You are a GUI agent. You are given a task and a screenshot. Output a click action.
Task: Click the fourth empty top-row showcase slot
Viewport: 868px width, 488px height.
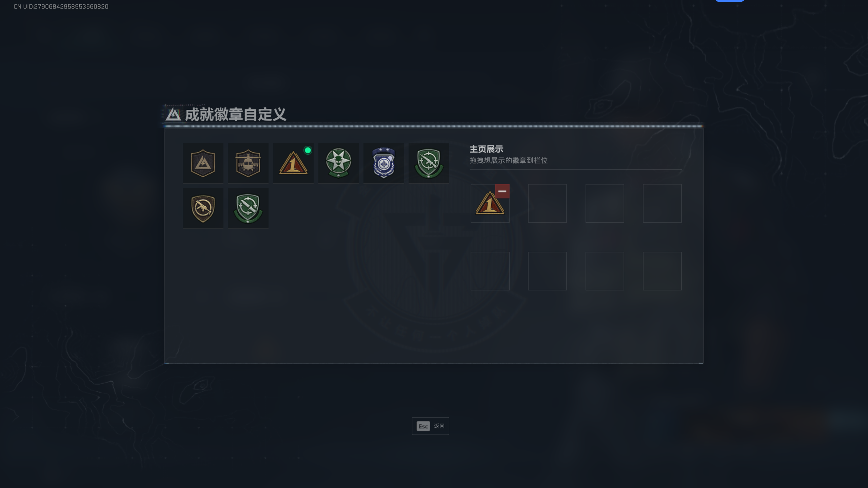click(662, 203)
